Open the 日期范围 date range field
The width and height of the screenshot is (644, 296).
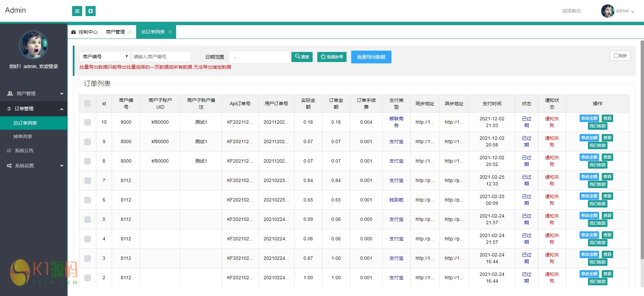pos(260,57)
